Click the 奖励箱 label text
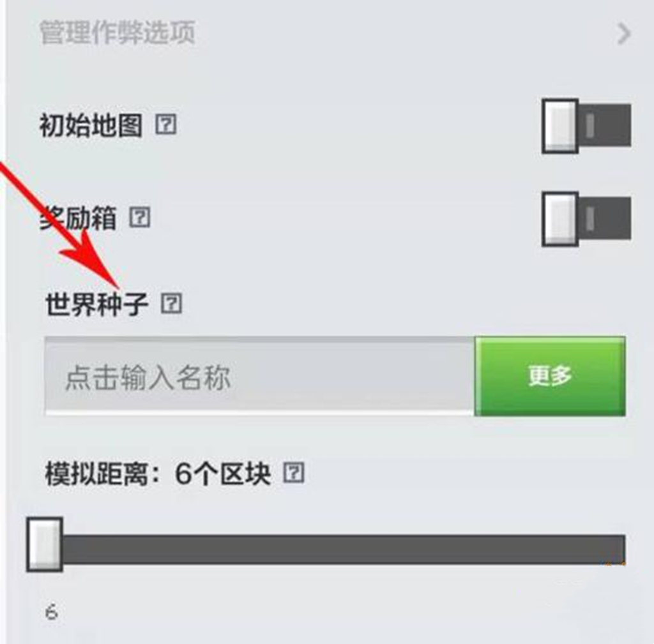 [78, 218]
